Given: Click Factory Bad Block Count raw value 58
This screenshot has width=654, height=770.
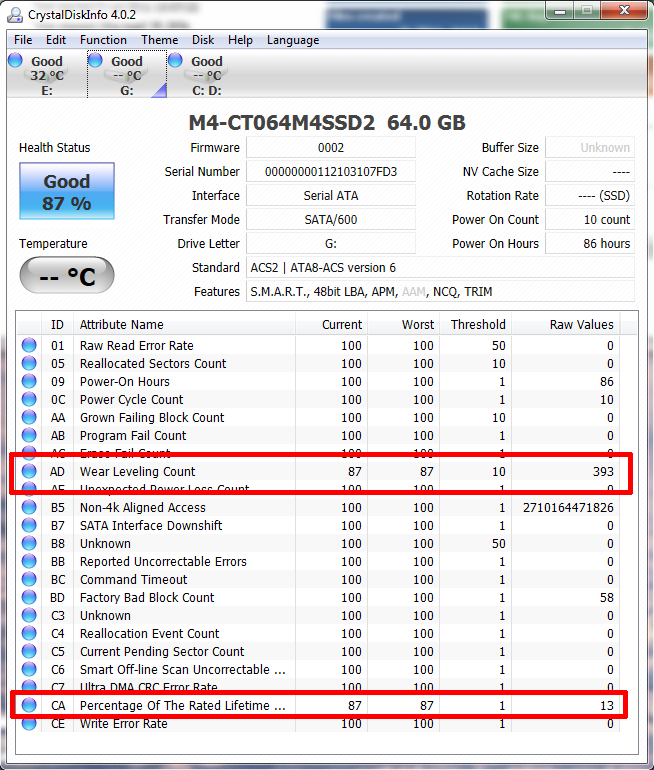Looking at the screenshot, I should pos(607,598).
